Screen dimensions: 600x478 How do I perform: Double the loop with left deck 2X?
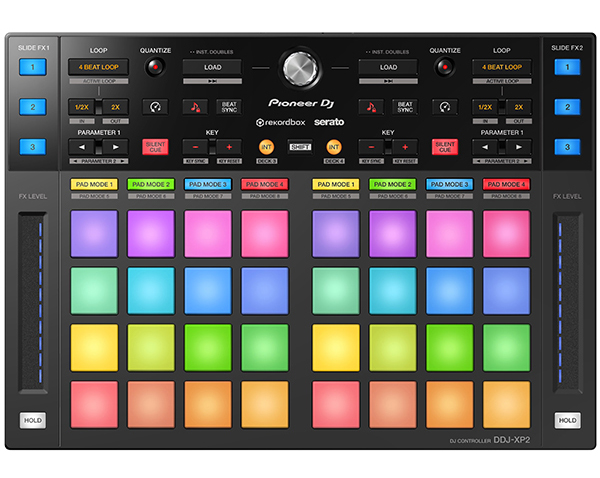[x=116, y=107]
